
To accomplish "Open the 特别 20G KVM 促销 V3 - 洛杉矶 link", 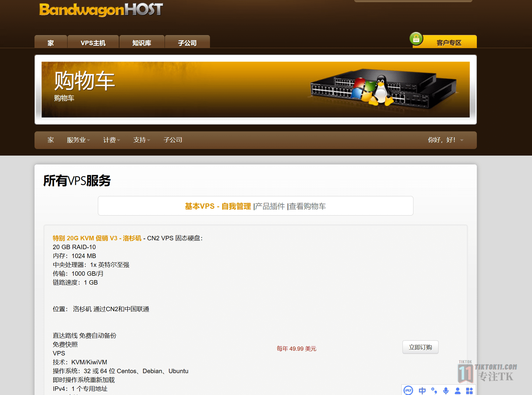I will click(97, 238).
